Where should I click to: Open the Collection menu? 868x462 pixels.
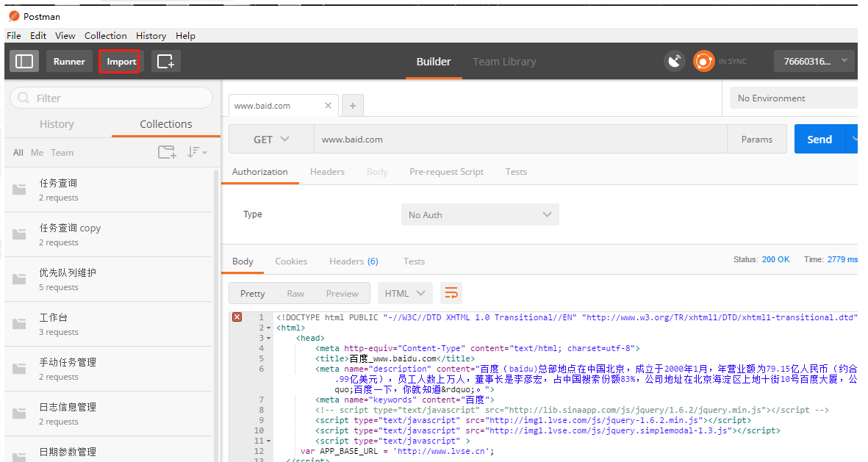pyautogui.click(x=106, y=35)
